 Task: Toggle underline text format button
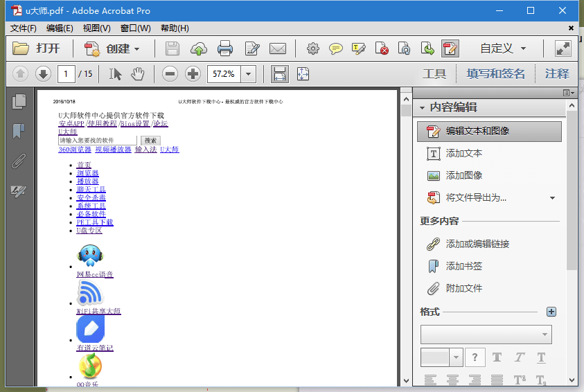pyautogui.click(x=542, y=358)
